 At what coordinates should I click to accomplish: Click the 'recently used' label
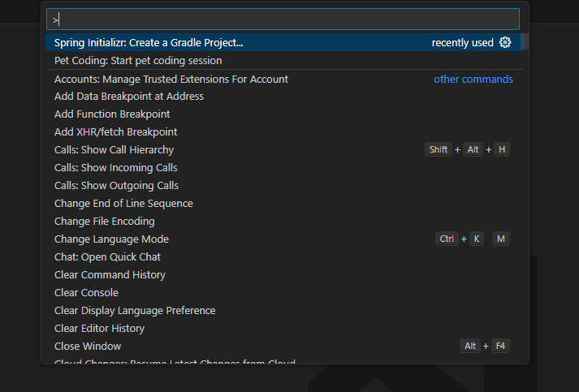tap(462, 43)
